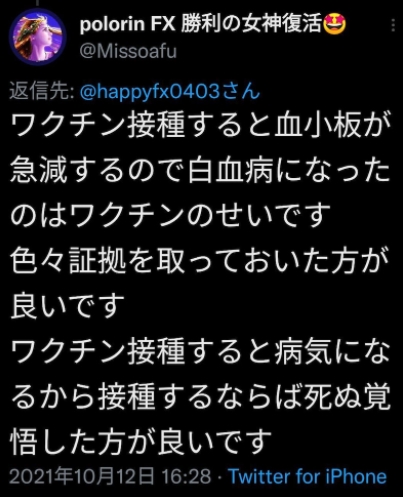
Task: Tap the final line 悟した方が良いです
Action: click(141, 441)
